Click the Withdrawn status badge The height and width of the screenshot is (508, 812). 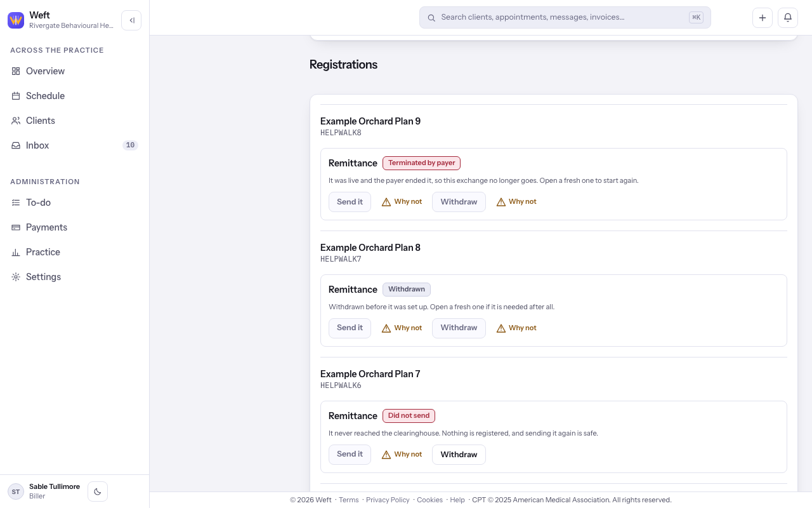407,290
